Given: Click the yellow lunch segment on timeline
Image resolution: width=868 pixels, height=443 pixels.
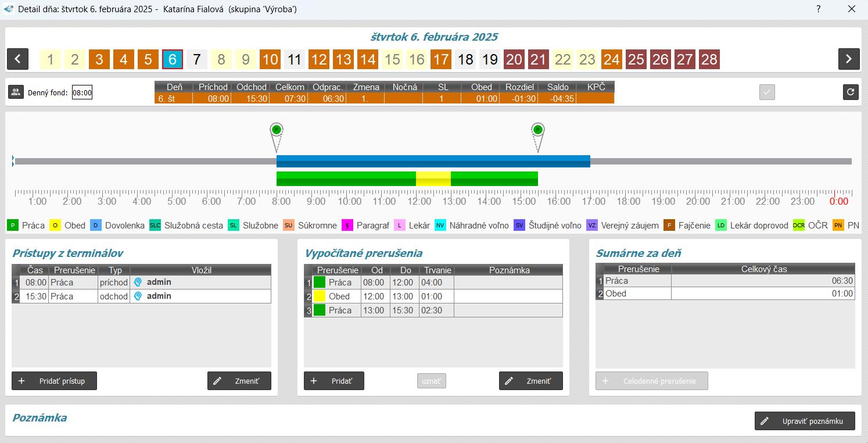Looking at the screenshot, I should pyautogui.click(x=433, y=178).
